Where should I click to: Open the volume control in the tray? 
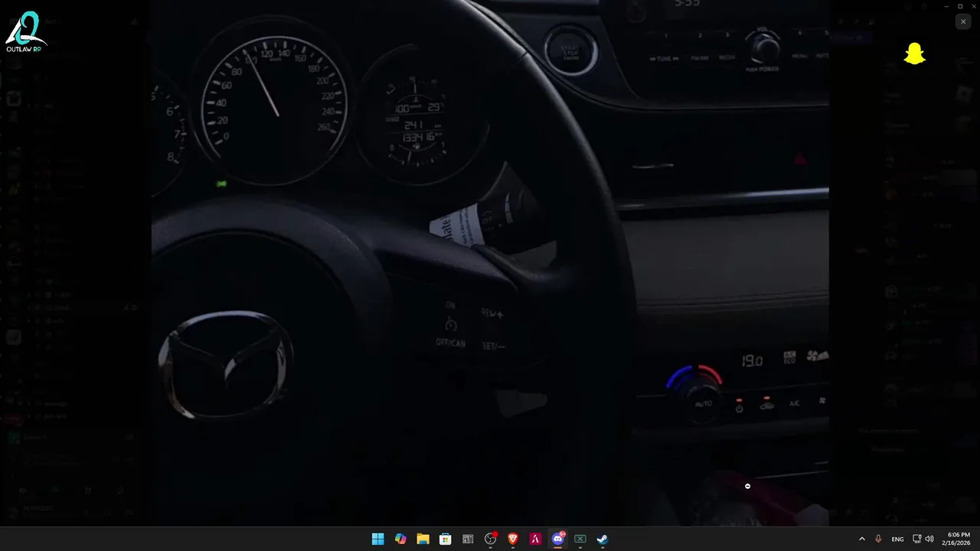[929, 539]
